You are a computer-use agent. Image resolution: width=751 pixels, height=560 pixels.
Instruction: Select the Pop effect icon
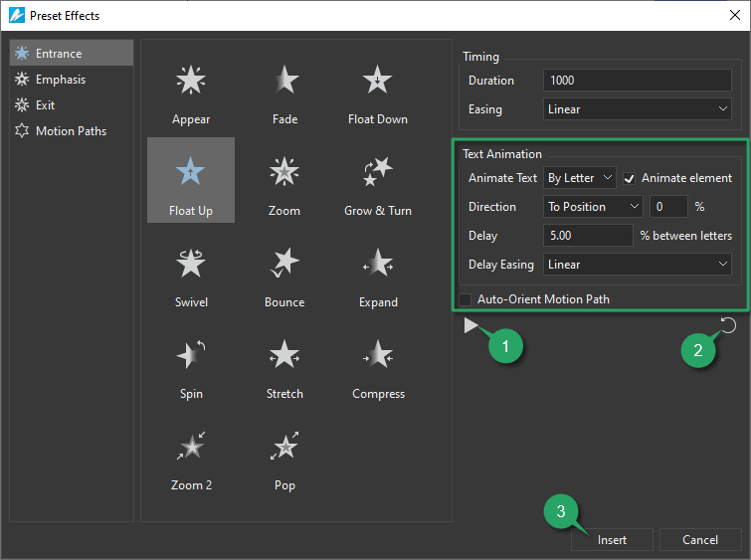point(284,448)
